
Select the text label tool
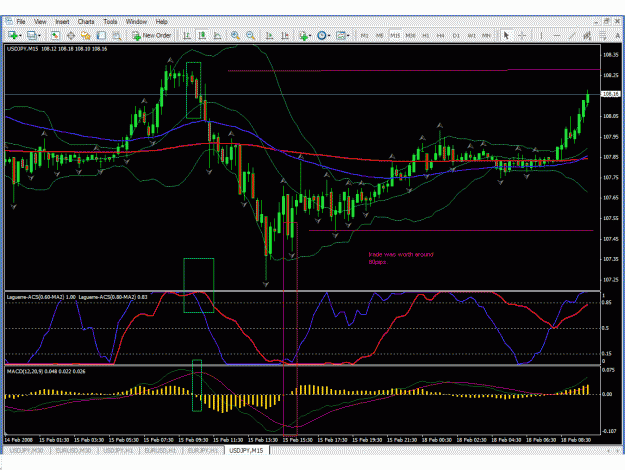pyautogui.click(x=617, y=35)
